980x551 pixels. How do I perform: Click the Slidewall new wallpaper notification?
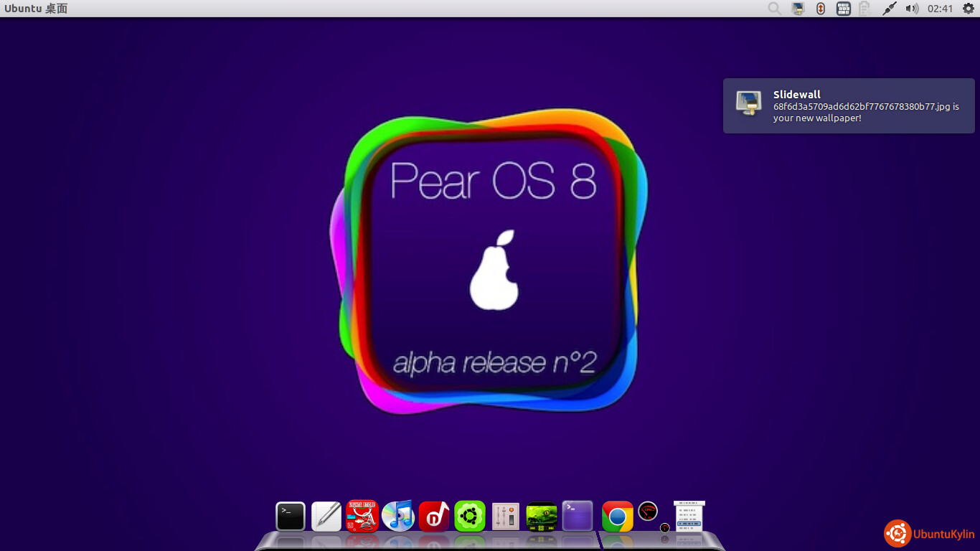click(x=849, y=106)
